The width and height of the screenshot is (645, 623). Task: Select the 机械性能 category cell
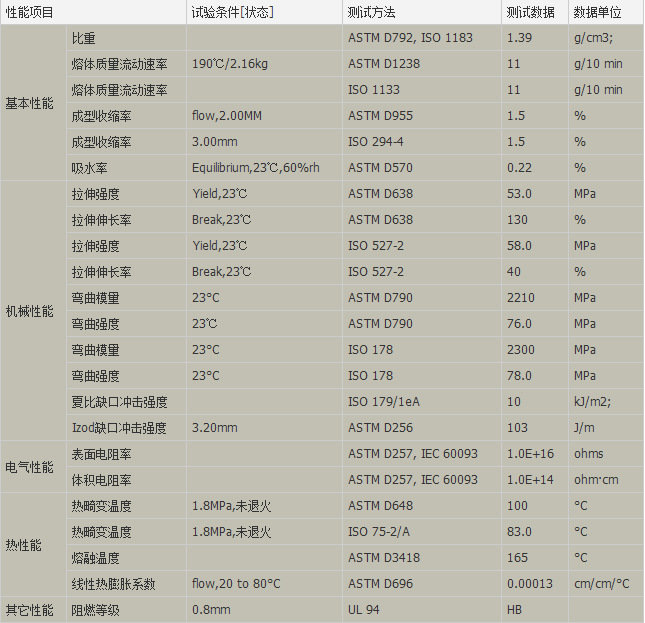pos(33,311)
